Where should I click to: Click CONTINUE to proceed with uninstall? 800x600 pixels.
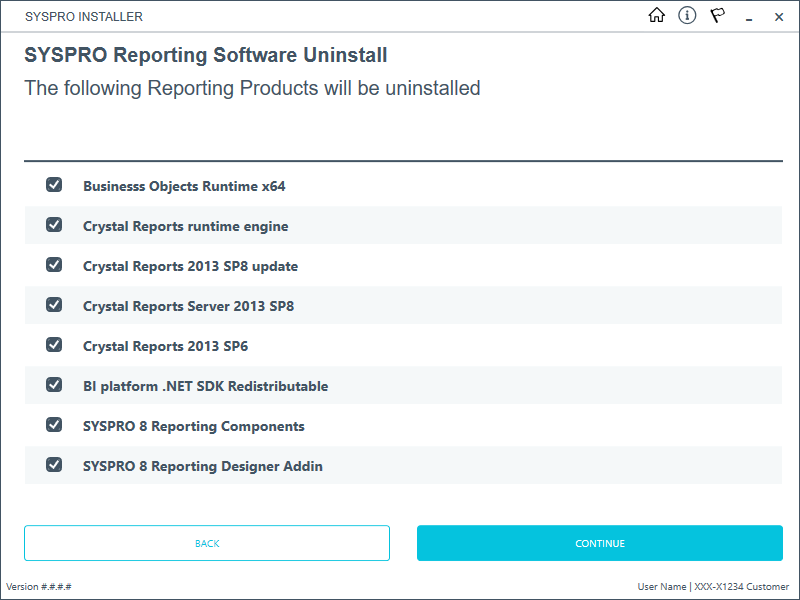[x=600, y=543]
